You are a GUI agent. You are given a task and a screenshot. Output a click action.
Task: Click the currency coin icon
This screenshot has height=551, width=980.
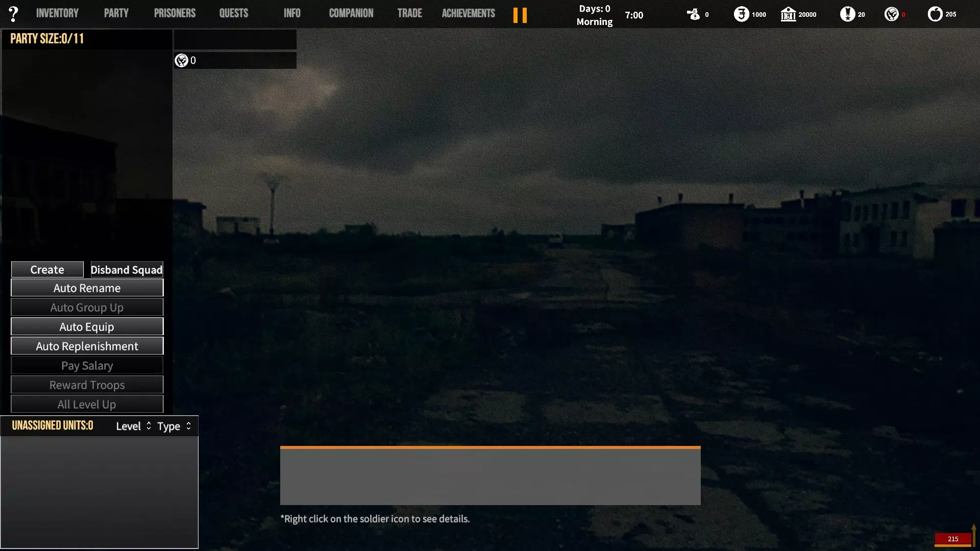click(x=741, y=14)
